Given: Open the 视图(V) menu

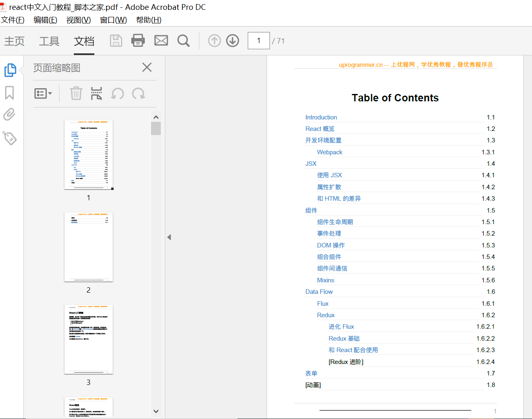Looking at the screenshot, I should click(x=79, y=20).
